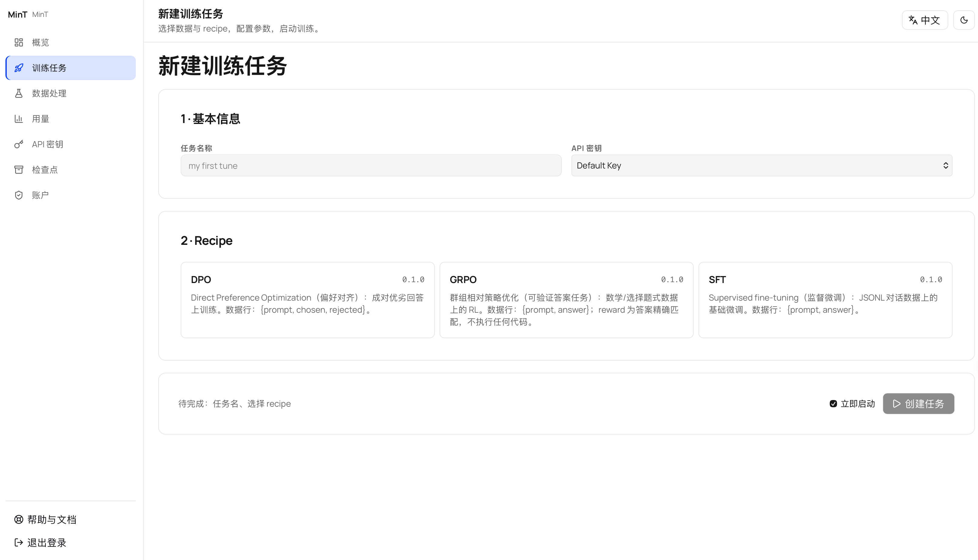The image size is (978, 560).
Task: Click the lifebuoy help icon
Action: click(x=18, y=520)
